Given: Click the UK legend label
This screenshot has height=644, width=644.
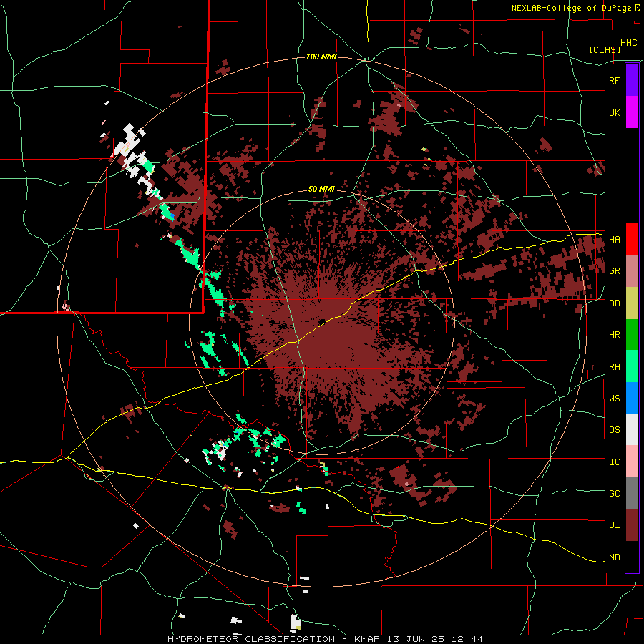Looking at the screenshot, I should (x=614, y=112).
